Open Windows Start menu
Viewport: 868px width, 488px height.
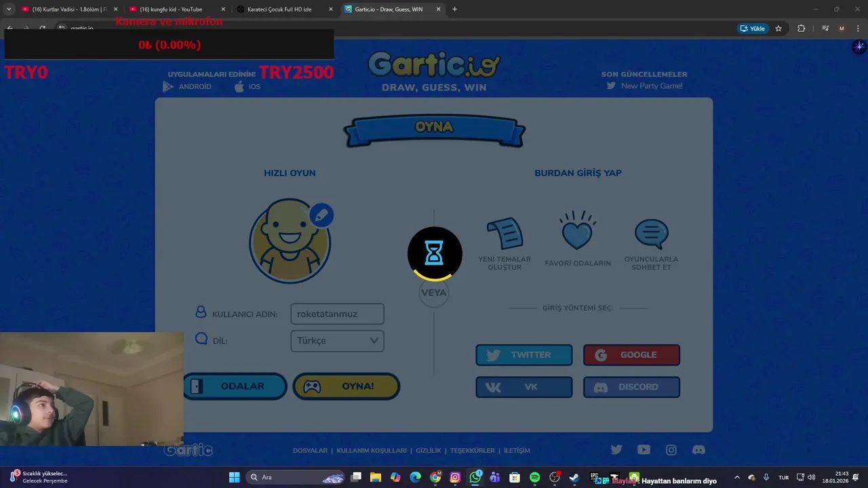(234, 478)
